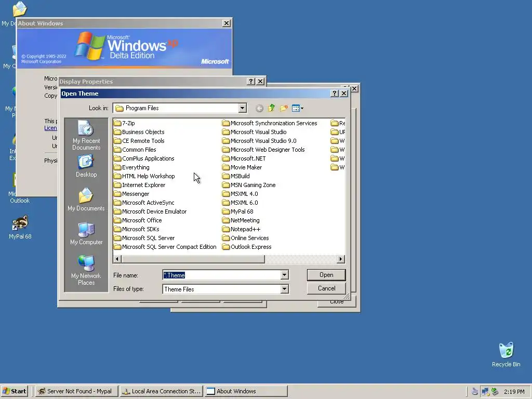Viewport: 532px width, 399px height.
Task: Select the Microsoft ActiveSync folder
Action: 144,203
